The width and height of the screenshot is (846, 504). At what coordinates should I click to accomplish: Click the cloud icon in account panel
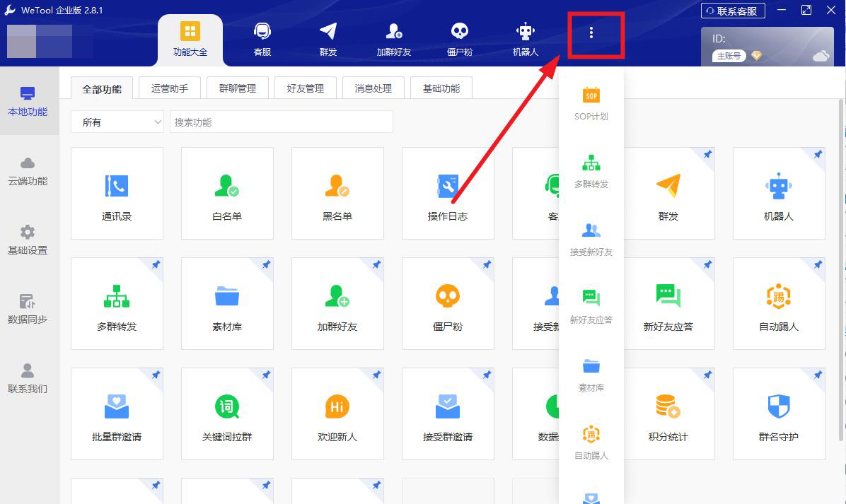pyautogui.click(x=821, y=56)
